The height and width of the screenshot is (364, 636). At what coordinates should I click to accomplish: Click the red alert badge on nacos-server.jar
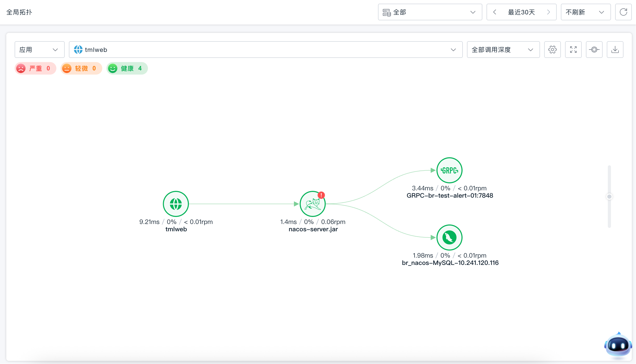(321, 195)
